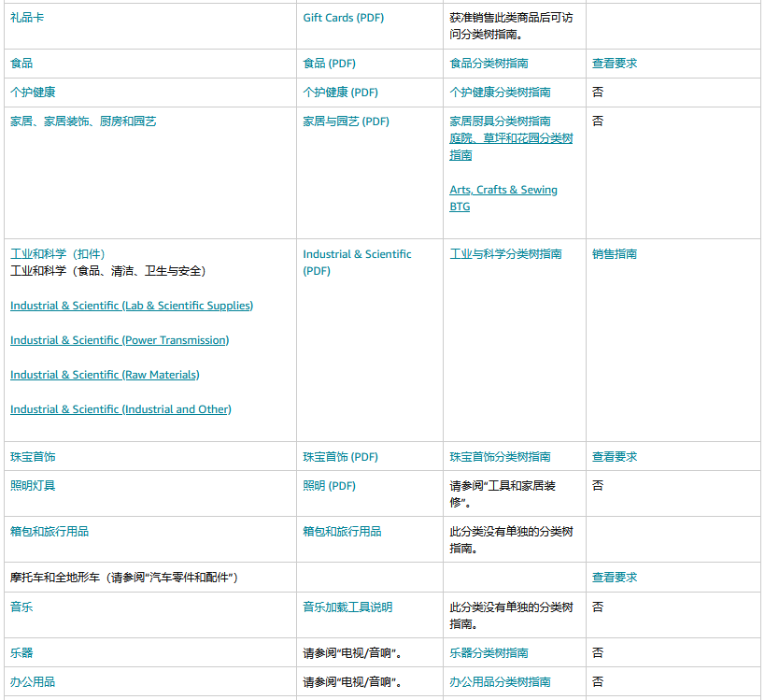
Task: Open 食品分类树指南 link
Action: 489,64
